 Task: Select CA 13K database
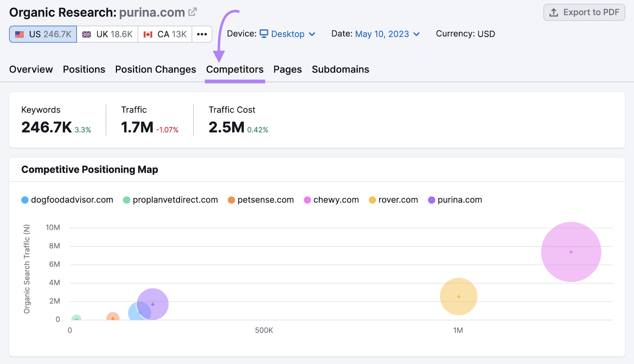tap(165, 34)
